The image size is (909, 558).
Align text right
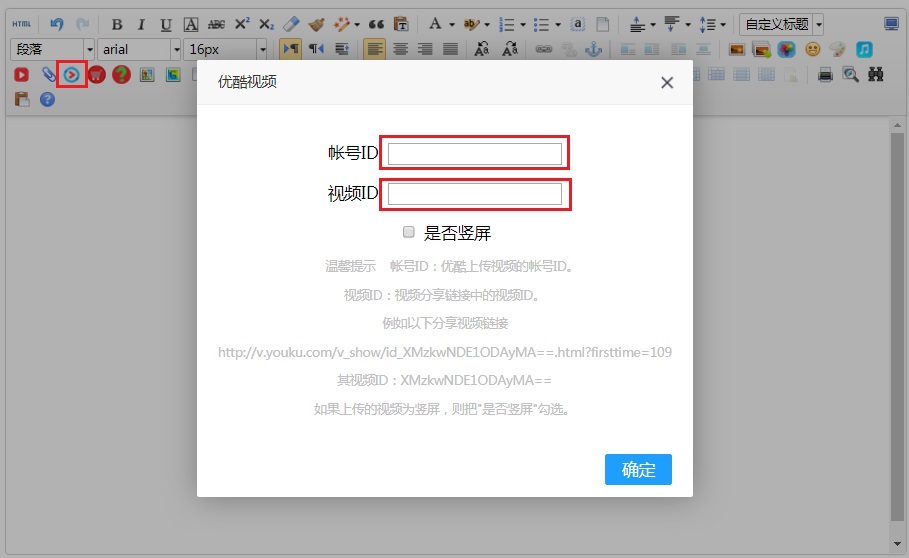(425, 49)
